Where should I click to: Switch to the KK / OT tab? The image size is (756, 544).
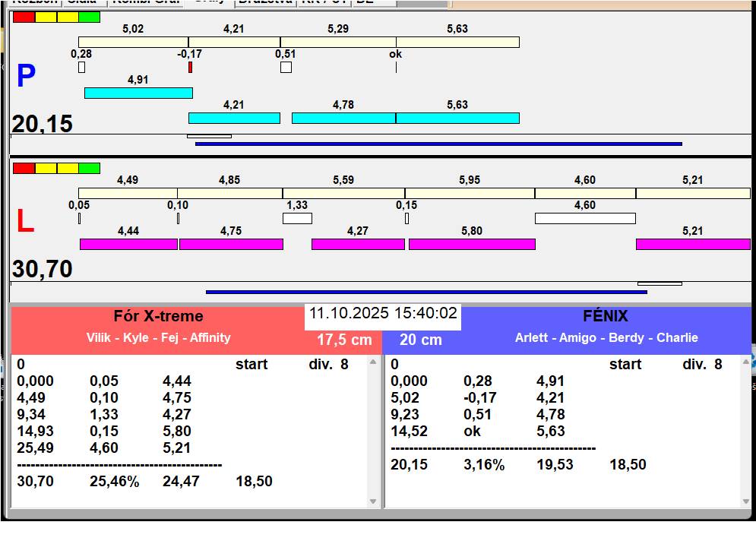(x=324, y=2)
